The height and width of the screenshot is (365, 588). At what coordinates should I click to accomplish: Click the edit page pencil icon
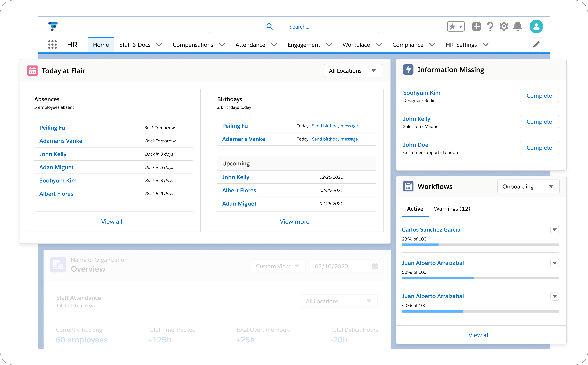[536, 44]
